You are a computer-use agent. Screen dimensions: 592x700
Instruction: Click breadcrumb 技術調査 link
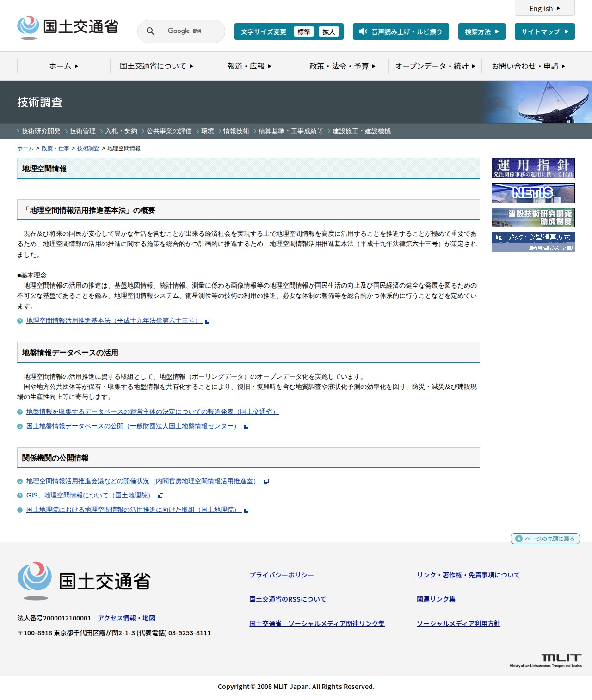tap(88, 148)
